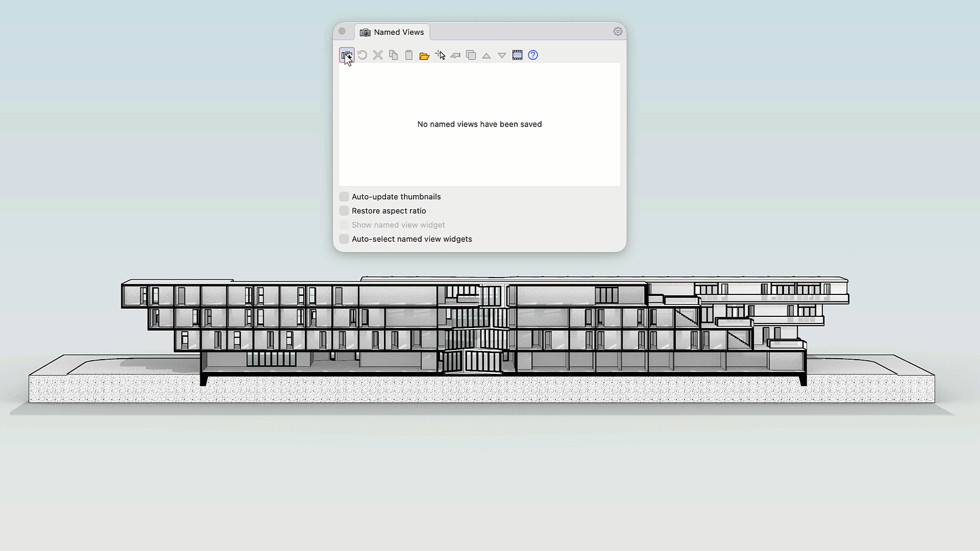Click the 'No named views have been saved' text
Viewport: 980px width, 551px height.
pos(479,124)
